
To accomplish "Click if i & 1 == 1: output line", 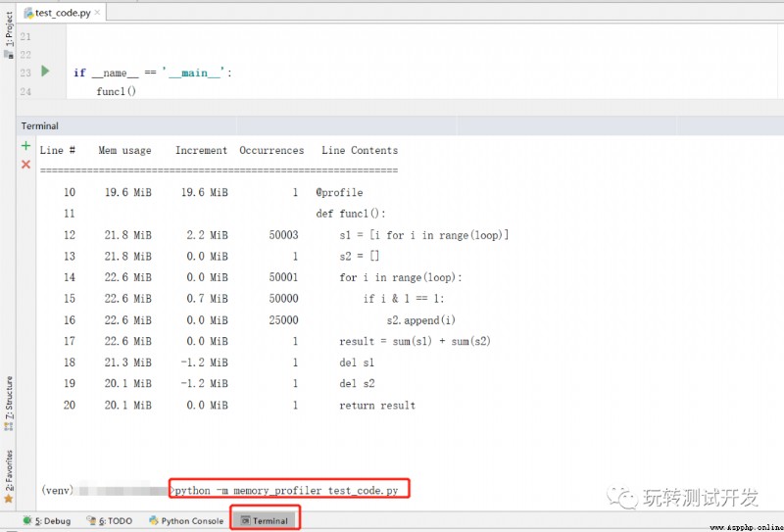I will point(404,299).
